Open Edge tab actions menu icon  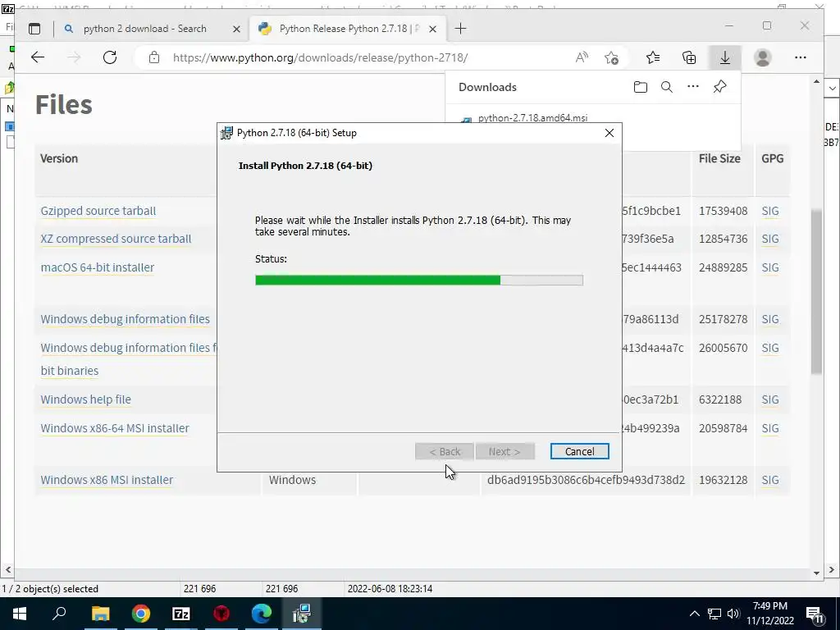pyautogui.click(x=34, y=29)
